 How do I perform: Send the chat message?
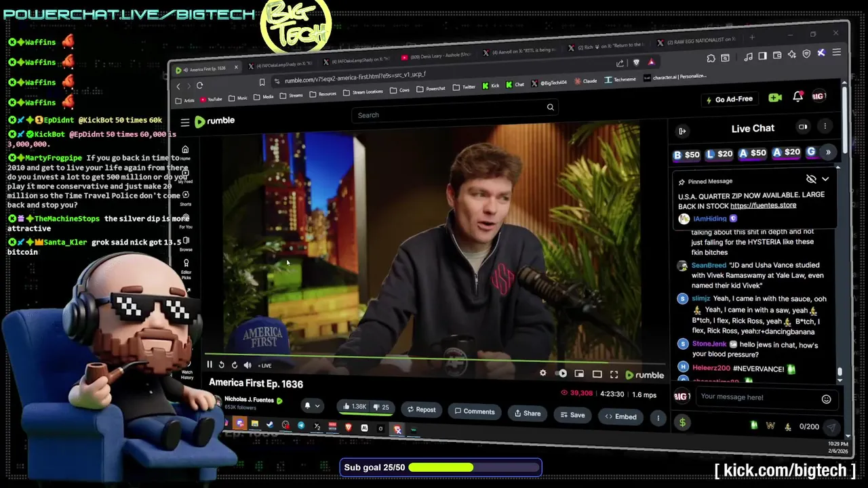[831, 428]
